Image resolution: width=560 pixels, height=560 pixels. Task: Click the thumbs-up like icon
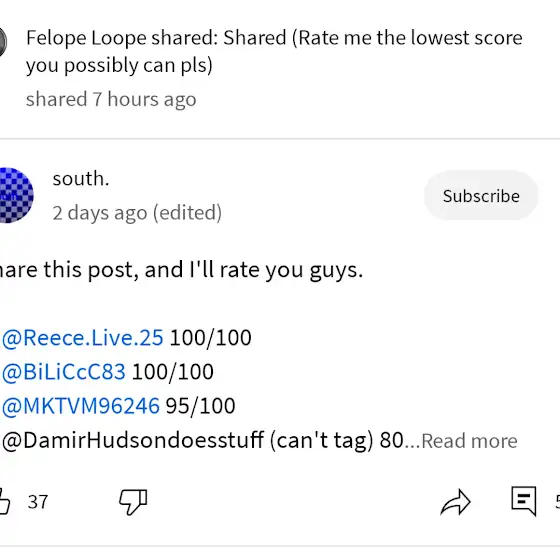pos(4,501)
